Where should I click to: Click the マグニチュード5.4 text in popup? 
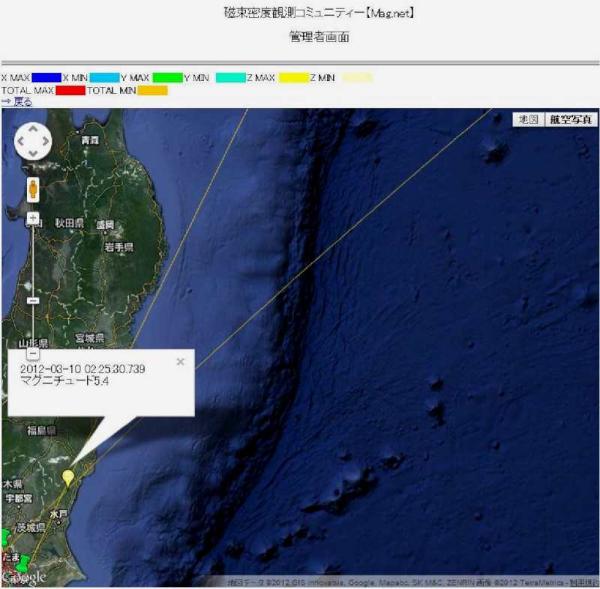tap(64, 381)
